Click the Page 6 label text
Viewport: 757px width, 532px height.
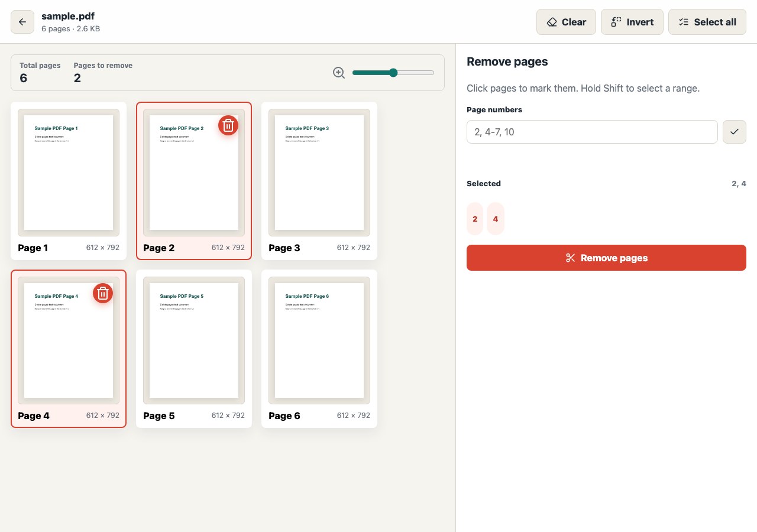click(284, 416)
